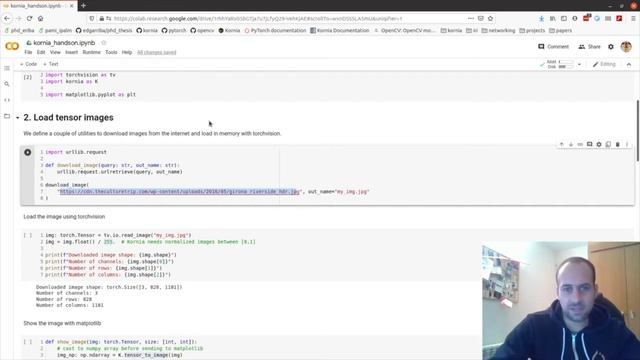Viewport: 640px width, 360px height.
Task: Open the Kornia Documentation bookmark
Action: (x=340, y=31)
